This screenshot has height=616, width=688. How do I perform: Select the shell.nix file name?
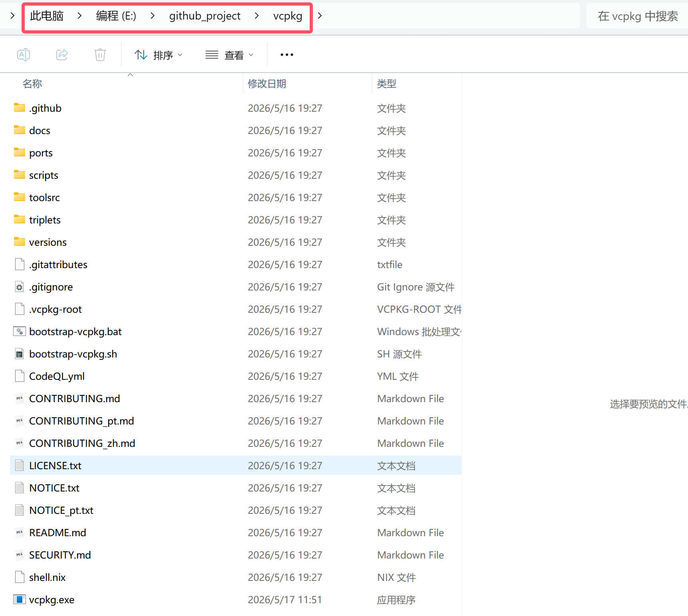click(47, 577)
